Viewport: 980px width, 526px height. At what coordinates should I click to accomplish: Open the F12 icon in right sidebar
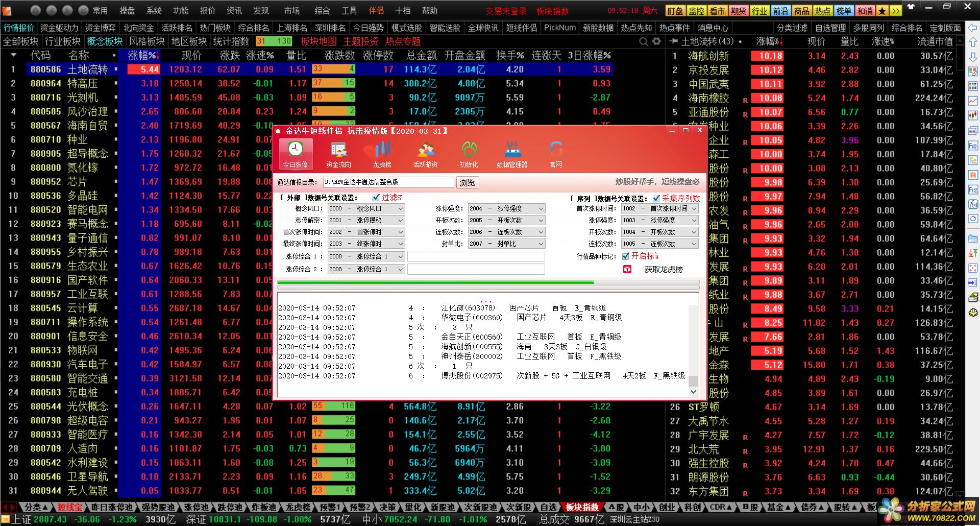[973, 189]
